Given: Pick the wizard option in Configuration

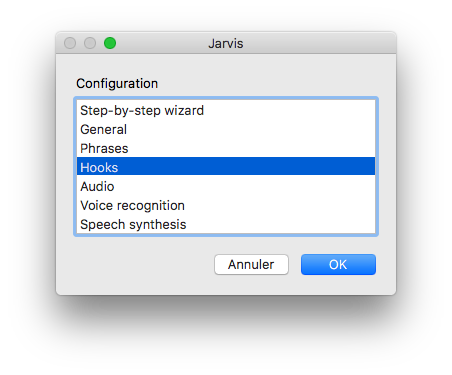Looking at the screenshot, I should coord(226,110).
